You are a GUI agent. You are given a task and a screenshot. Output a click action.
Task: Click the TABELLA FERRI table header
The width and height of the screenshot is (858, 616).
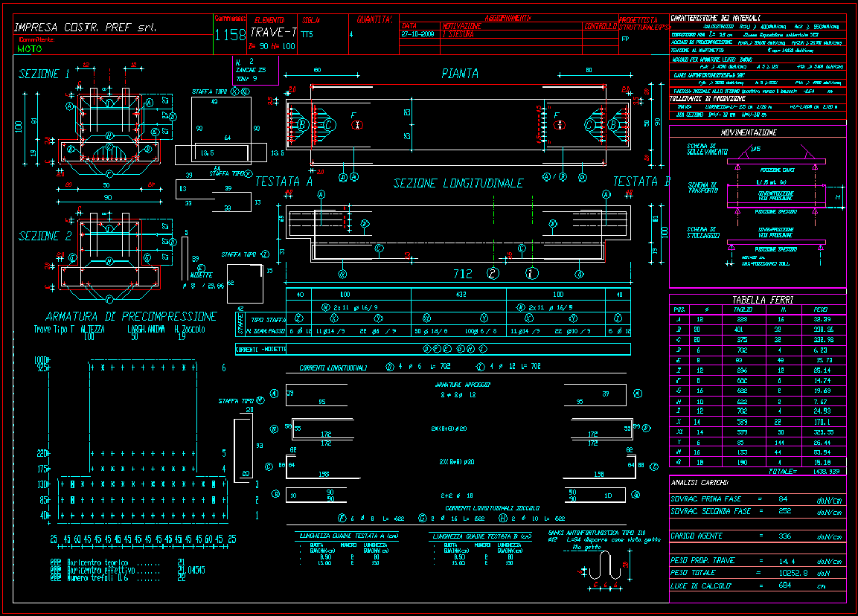757,301
